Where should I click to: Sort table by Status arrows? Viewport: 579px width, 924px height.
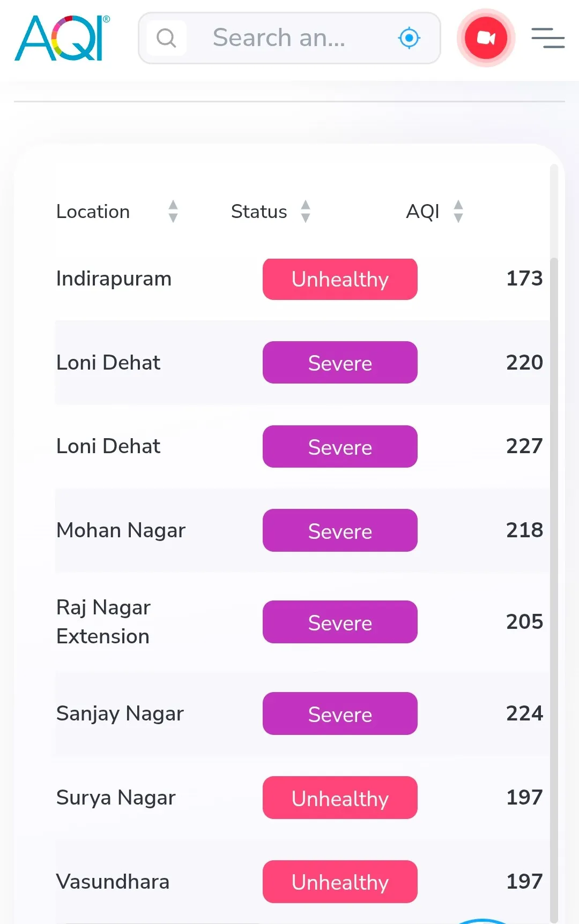[x=306, y=211]
